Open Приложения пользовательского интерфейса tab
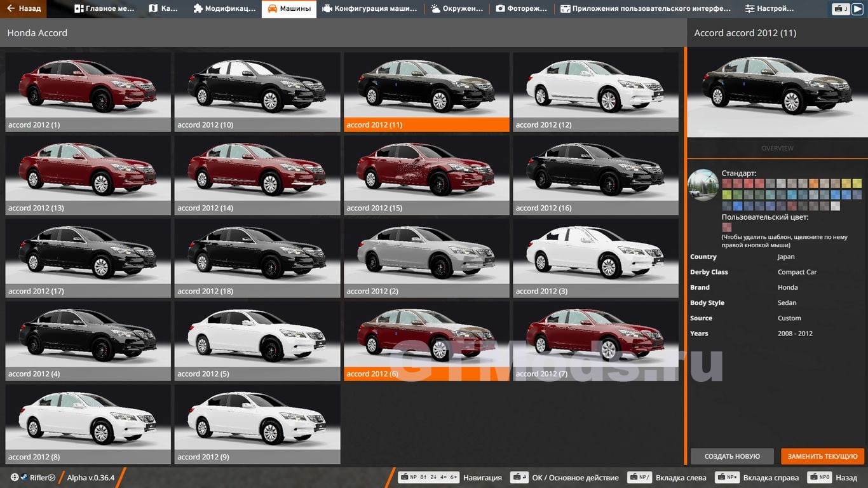 (646, 9)
